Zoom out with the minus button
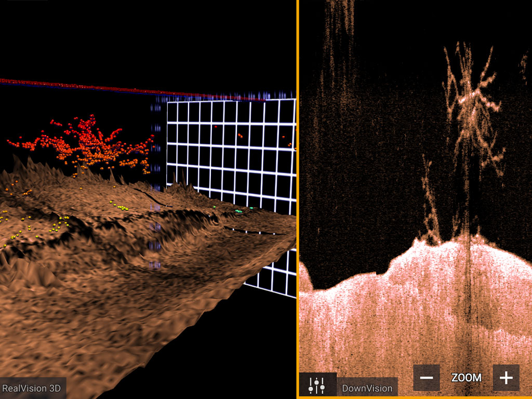Screen dimensions: 532x399 coord(427,378)
